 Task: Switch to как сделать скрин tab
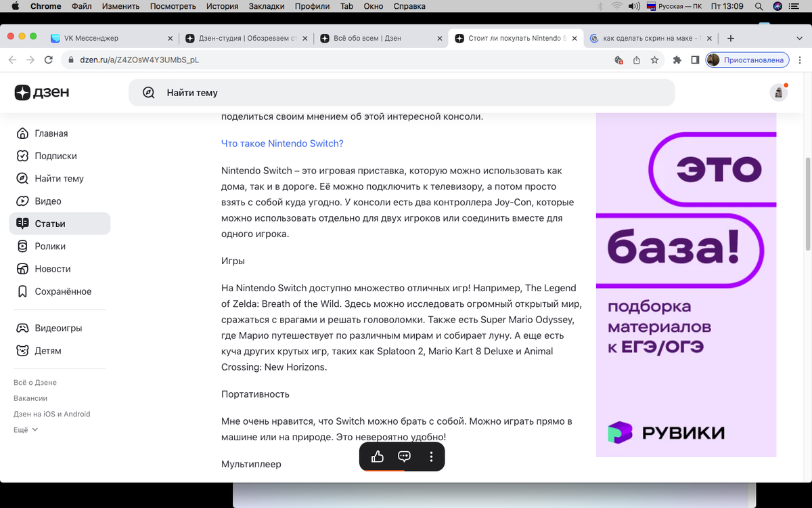(652, 39)
